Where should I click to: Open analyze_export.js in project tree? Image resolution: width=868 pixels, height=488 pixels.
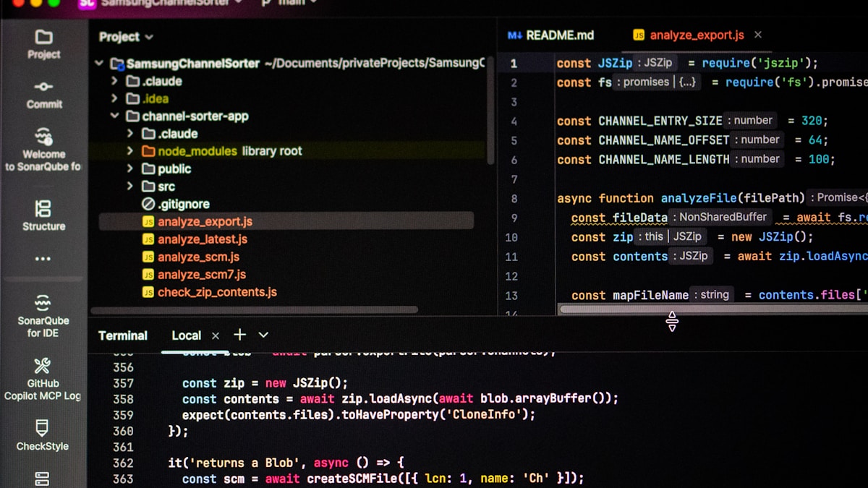pos(205,222)
